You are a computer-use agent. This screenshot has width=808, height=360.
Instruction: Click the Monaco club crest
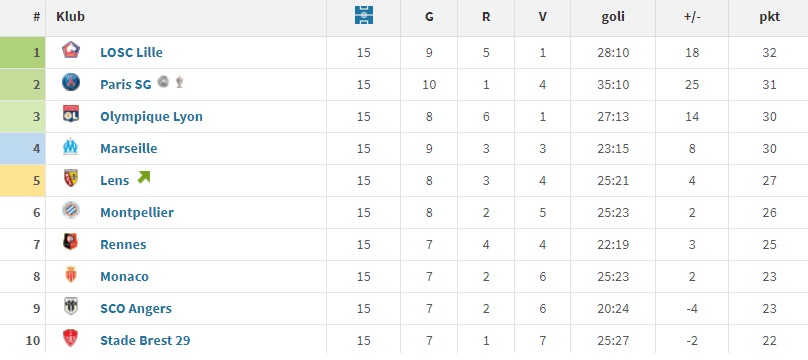click(x=71, y=275)
